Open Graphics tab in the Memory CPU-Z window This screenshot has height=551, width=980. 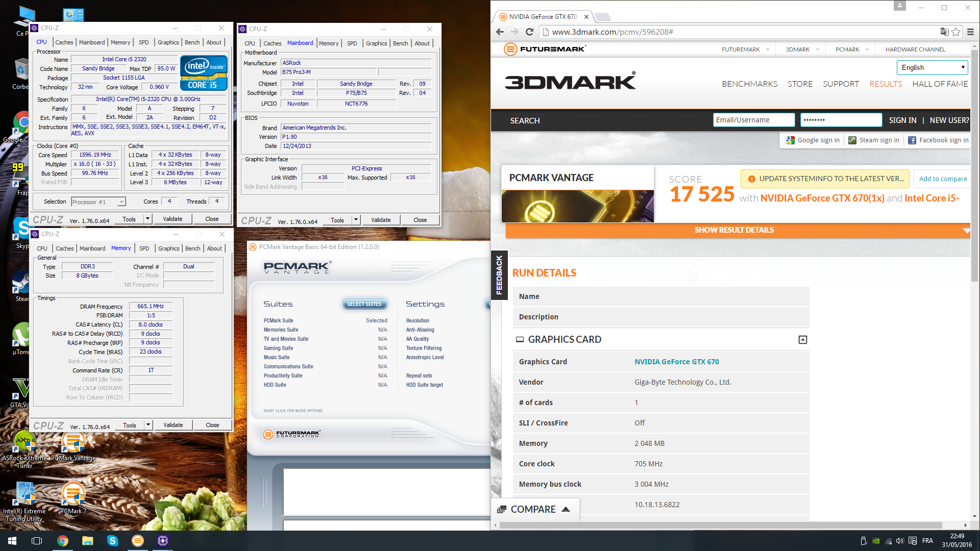tap(169, 248)
